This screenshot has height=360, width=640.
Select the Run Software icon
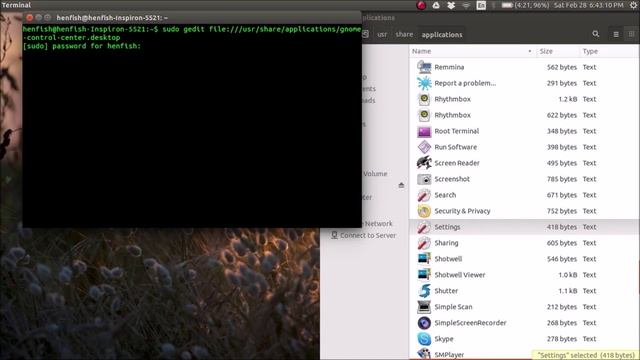coord(424,147)
